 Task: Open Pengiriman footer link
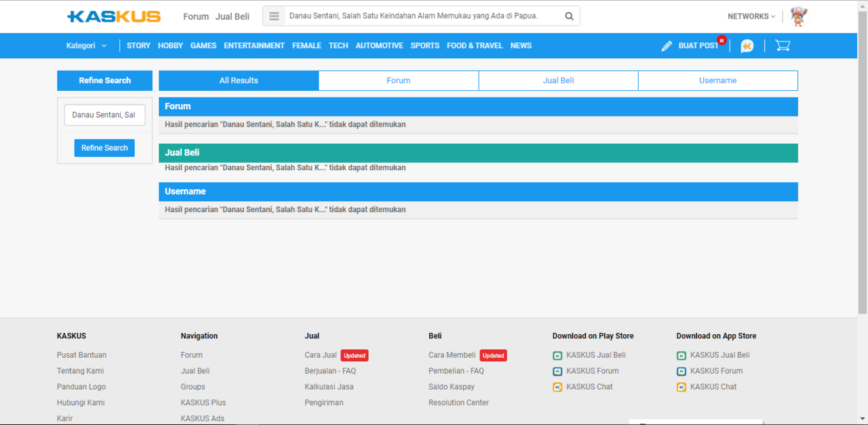[324, 403]
